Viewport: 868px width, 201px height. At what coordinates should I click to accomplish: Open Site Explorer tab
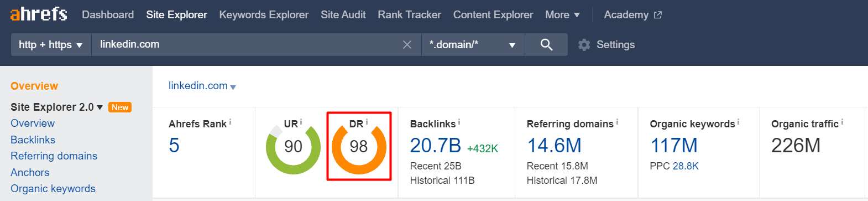176,15
